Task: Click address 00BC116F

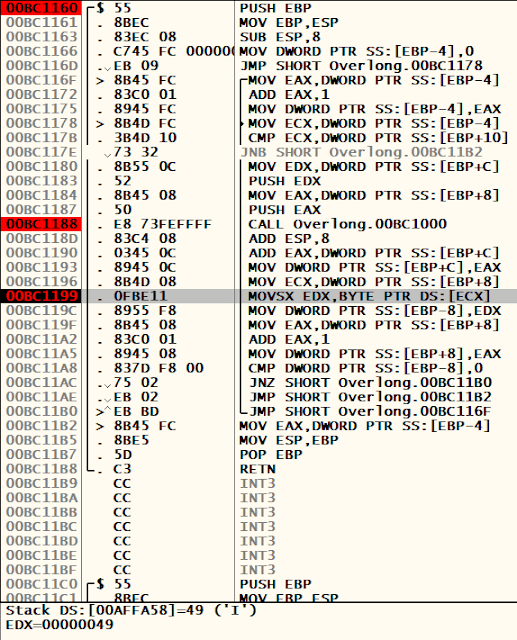Action: [x=41, y=80]
